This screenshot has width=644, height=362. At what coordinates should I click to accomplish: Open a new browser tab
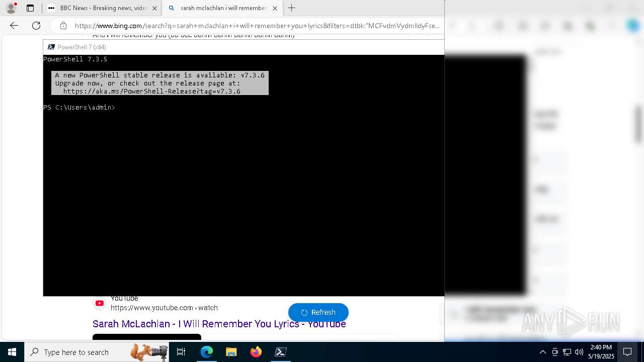pos(291,8)
